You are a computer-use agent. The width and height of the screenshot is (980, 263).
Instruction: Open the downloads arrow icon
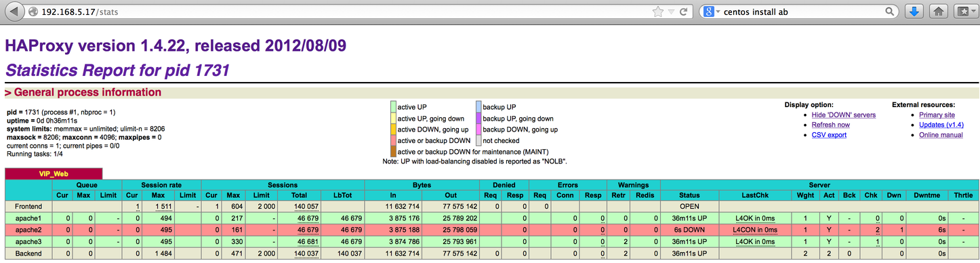[914, 12]
